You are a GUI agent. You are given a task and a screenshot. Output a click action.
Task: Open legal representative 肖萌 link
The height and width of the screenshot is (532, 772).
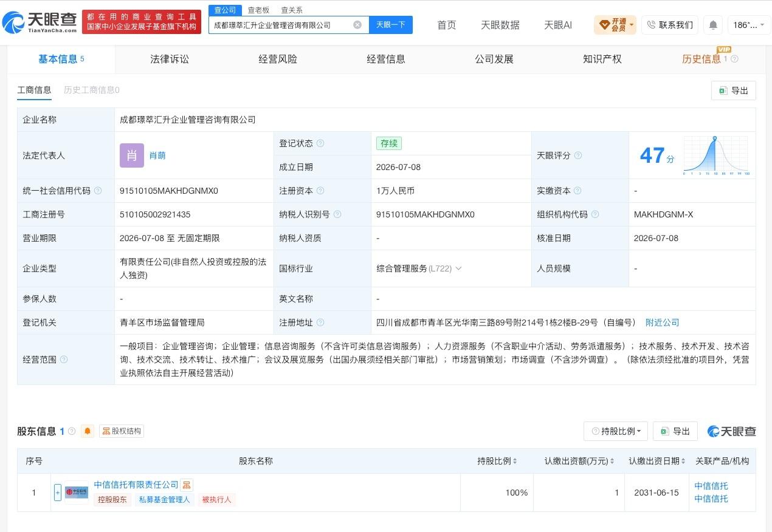(157, 155)
